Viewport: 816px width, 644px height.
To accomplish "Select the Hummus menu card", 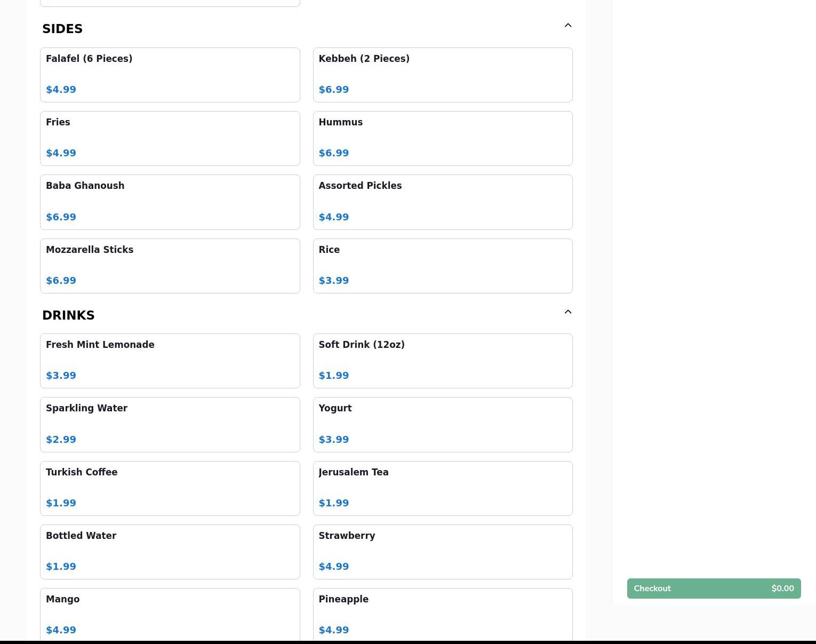I will [x=442, y=138].
